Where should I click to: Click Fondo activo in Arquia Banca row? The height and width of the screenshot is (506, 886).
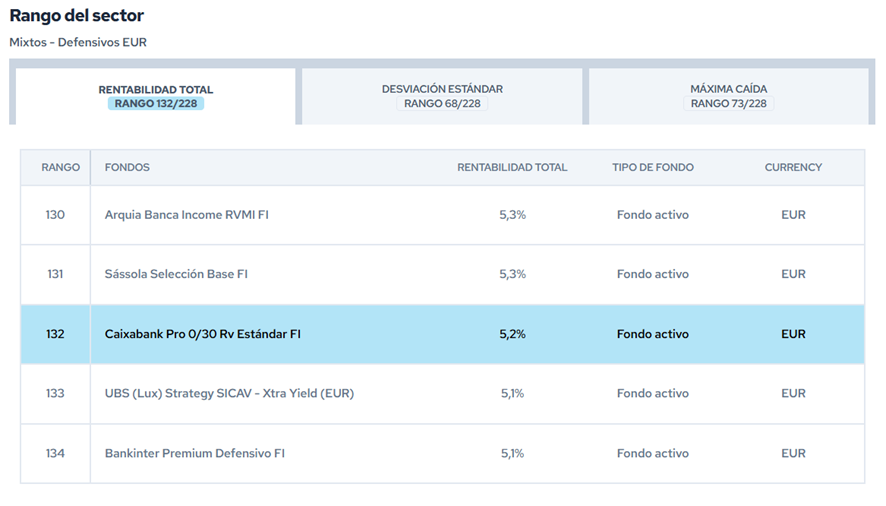point(653,215)
